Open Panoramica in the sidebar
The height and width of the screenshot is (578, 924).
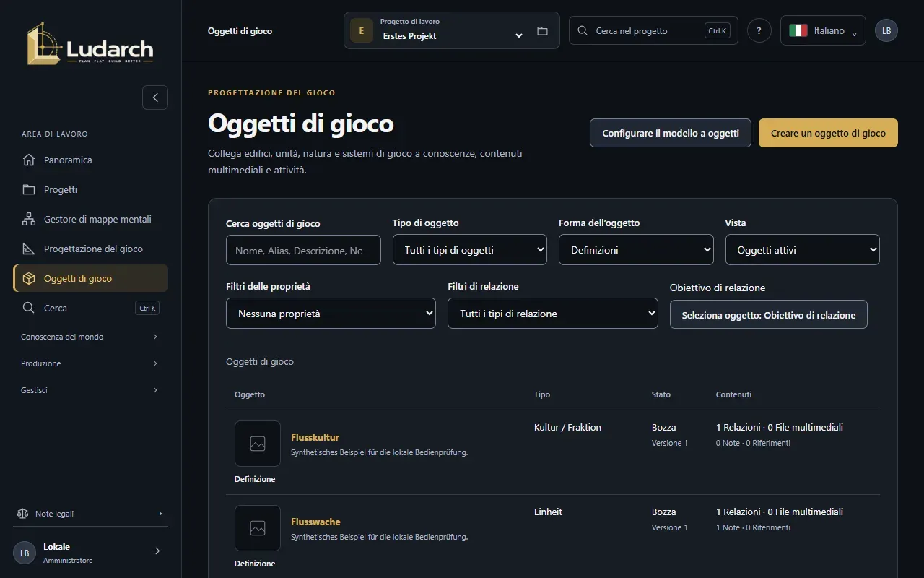click(90, 160)
